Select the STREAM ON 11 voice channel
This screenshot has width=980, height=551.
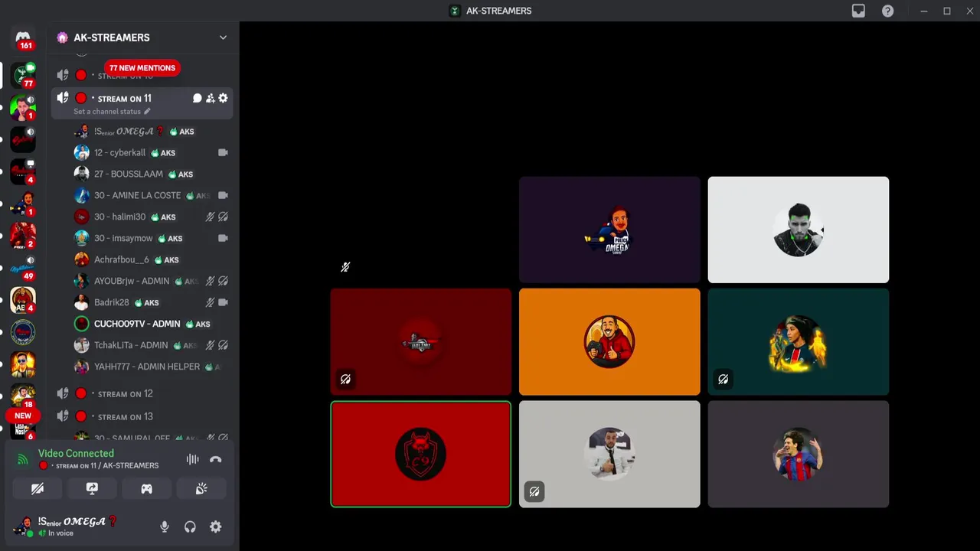(x=142, y=103)
